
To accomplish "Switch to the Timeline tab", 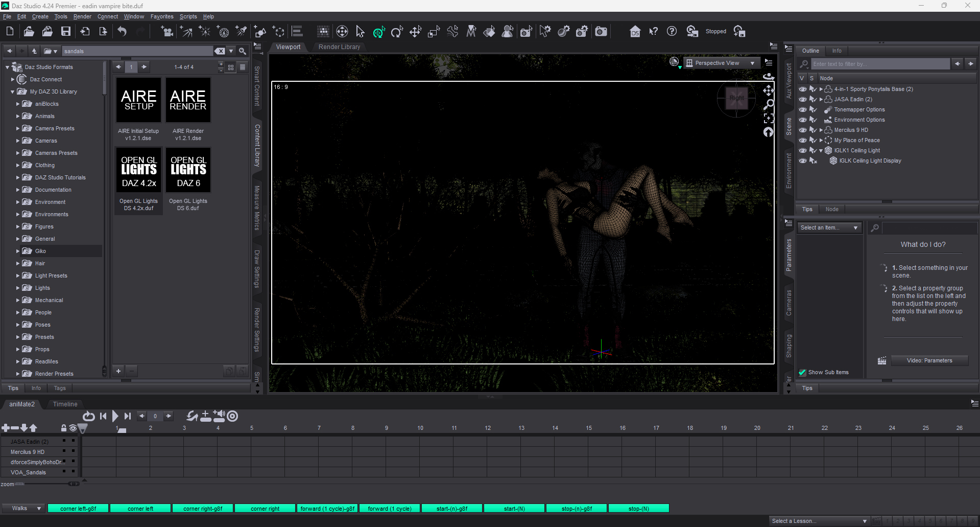I will 65,404.
